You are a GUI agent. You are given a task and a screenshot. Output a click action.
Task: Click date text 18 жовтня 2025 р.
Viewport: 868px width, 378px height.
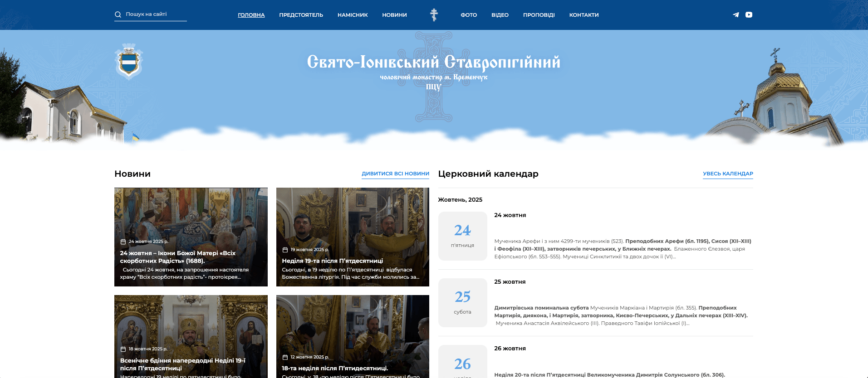tap(148, 349)
